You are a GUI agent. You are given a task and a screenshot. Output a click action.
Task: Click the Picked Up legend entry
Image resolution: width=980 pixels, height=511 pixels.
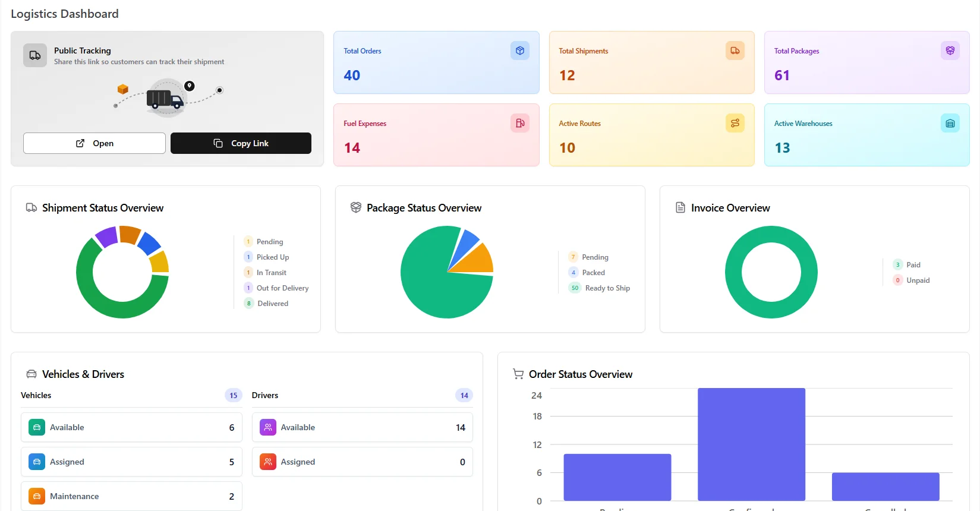267,257
